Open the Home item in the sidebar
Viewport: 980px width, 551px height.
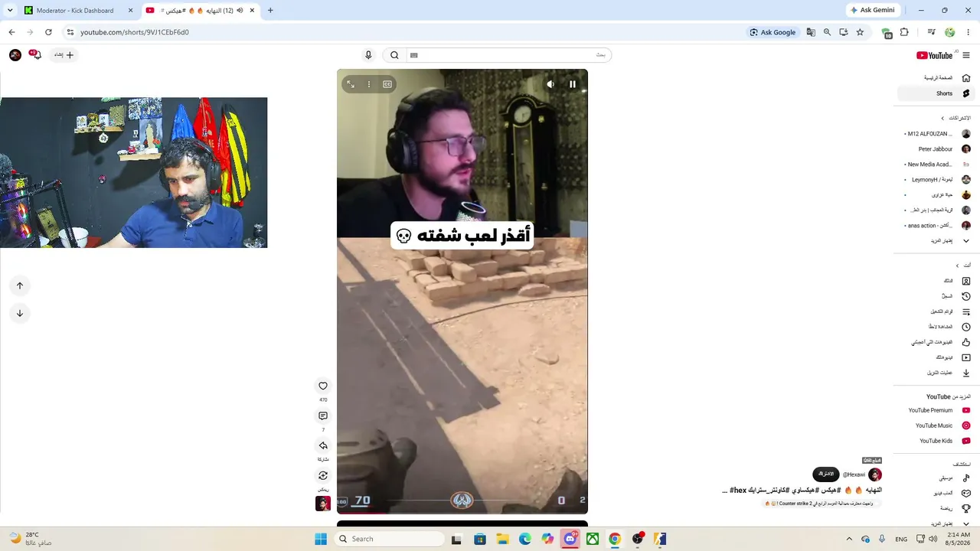pos(936,78)
